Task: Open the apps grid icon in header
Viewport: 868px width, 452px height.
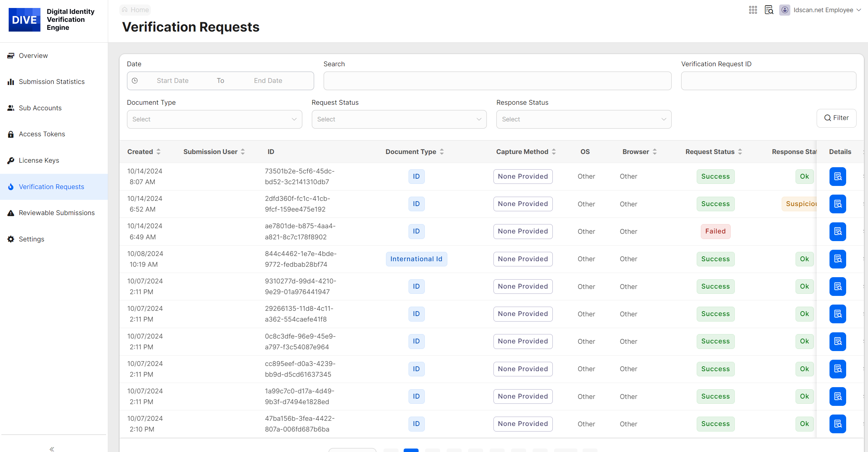Action: coord(753,10)
